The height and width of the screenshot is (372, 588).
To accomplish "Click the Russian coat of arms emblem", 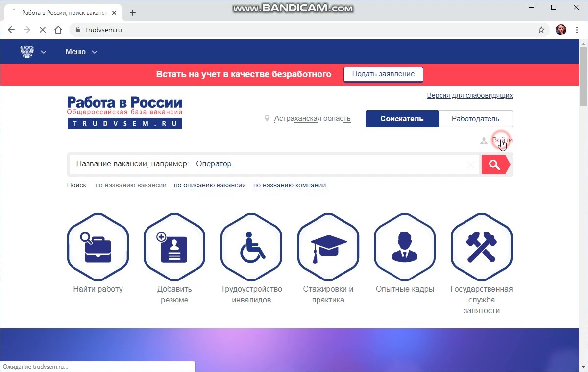I will point(27,51).
